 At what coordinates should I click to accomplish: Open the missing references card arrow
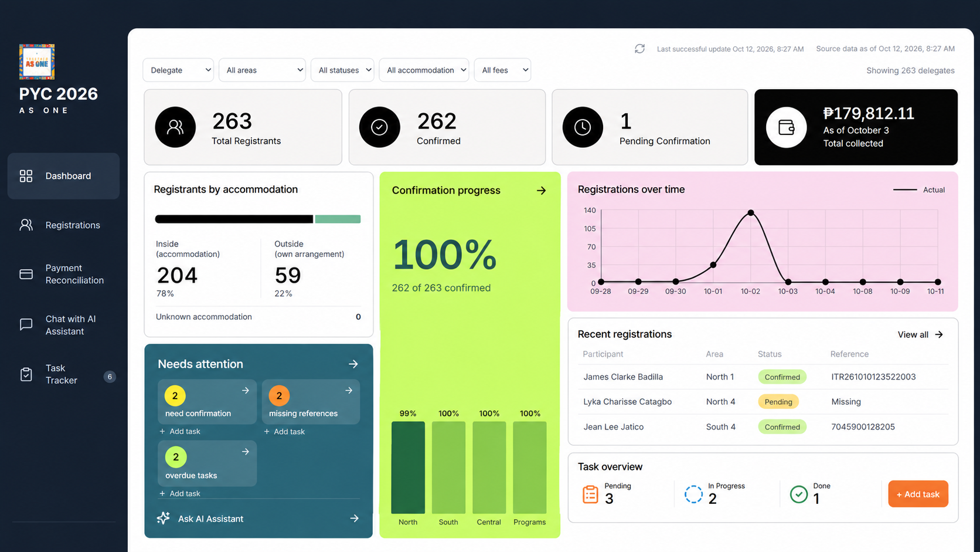349,391
